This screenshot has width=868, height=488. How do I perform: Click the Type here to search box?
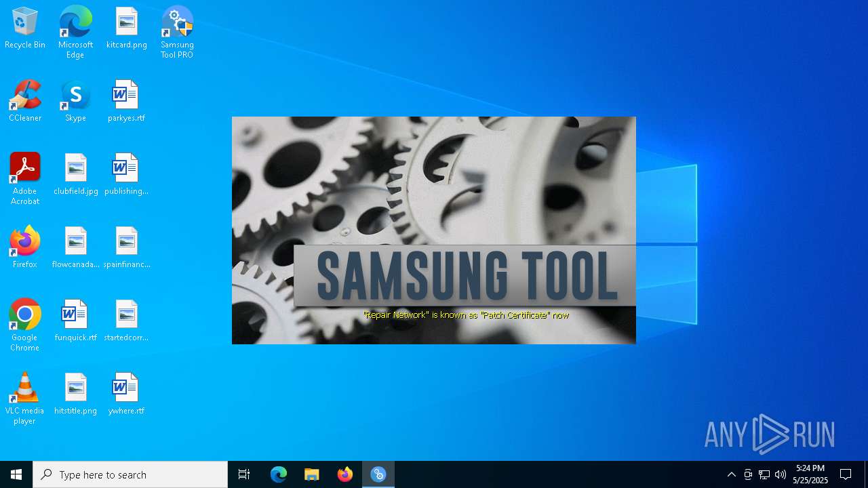tap(130, 474)
